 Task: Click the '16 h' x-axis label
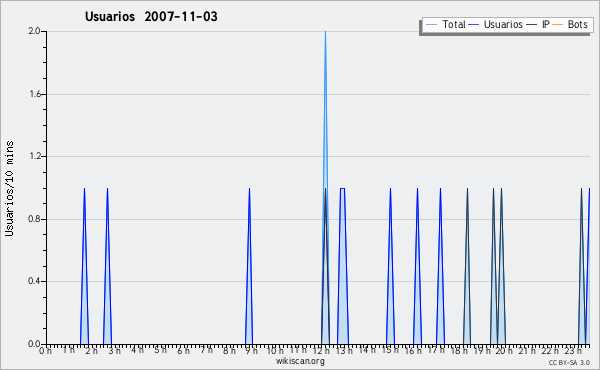click(x=413, y=351)
